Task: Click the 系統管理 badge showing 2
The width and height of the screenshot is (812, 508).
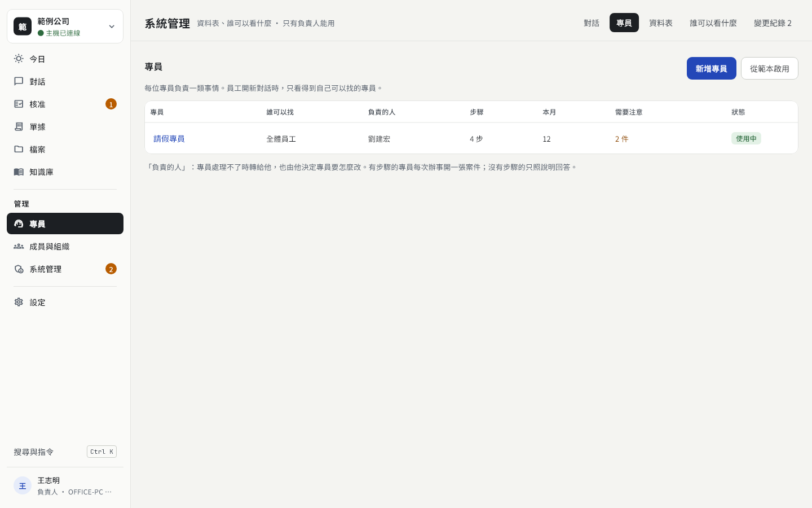Action: 111,269
